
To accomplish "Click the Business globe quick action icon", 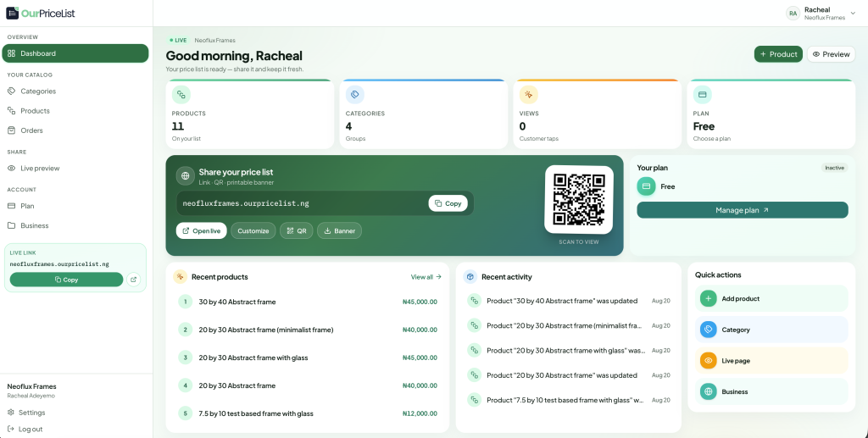I will 708,391.
